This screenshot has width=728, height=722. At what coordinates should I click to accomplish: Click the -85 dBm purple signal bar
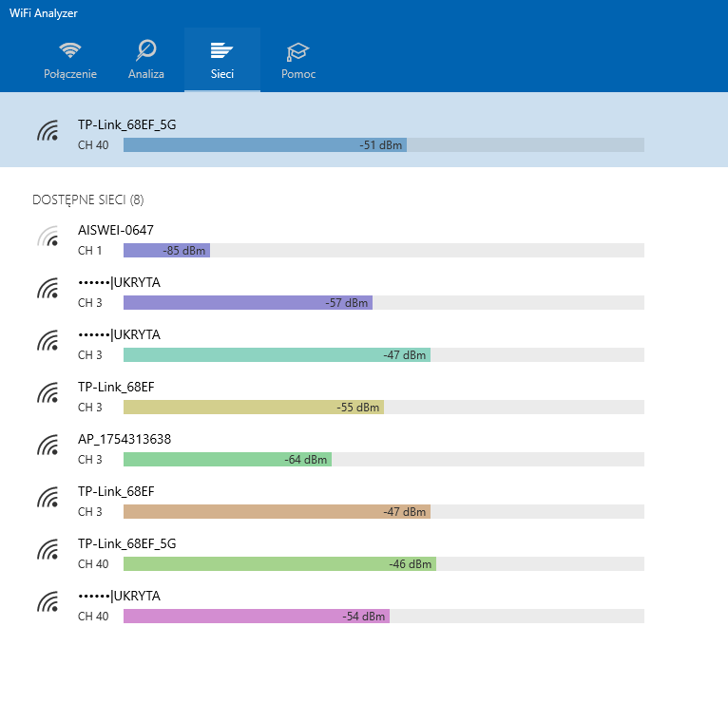click(x=166, y=251)
